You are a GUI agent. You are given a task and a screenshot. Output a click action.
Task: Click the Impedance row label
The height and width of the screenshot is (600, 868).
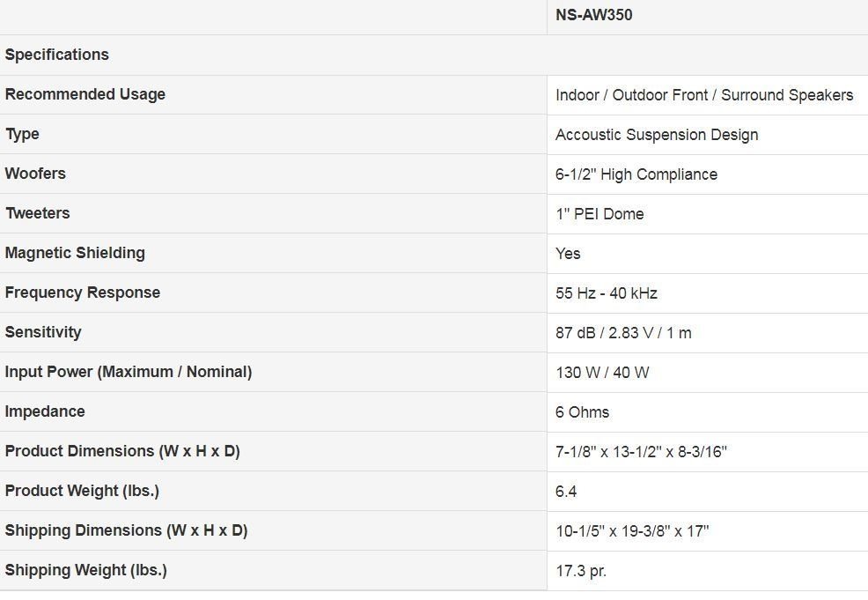coord(45,411)
